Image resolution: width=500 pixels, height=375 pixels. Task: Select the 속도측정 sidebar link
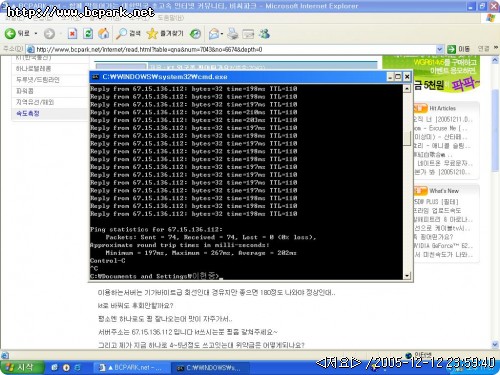[x=28, y=113]
